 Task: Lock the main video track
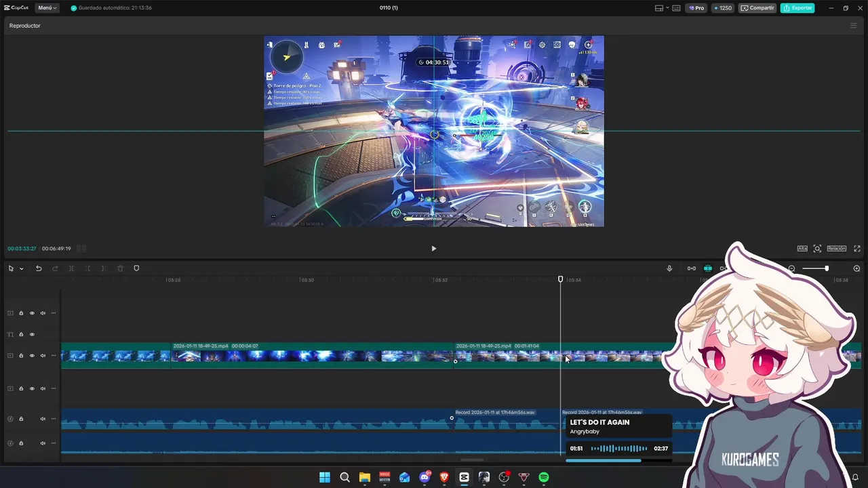(x=21, y=356)
